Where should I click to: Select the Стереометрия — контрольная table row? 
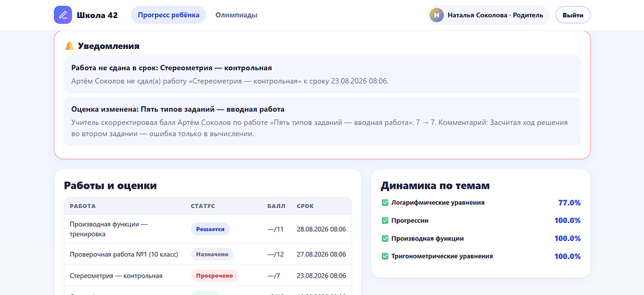[x=208, y=276]
